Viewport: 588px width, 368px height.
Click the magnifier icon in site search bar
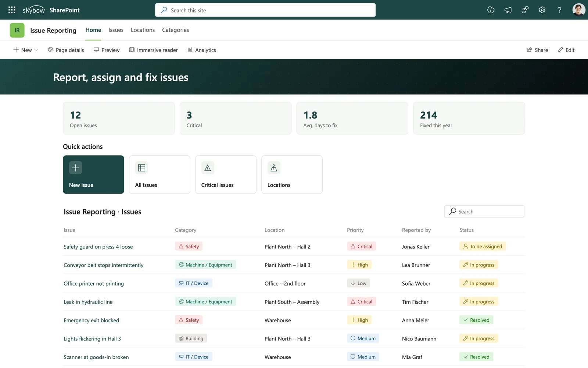(x=164, y=10)
